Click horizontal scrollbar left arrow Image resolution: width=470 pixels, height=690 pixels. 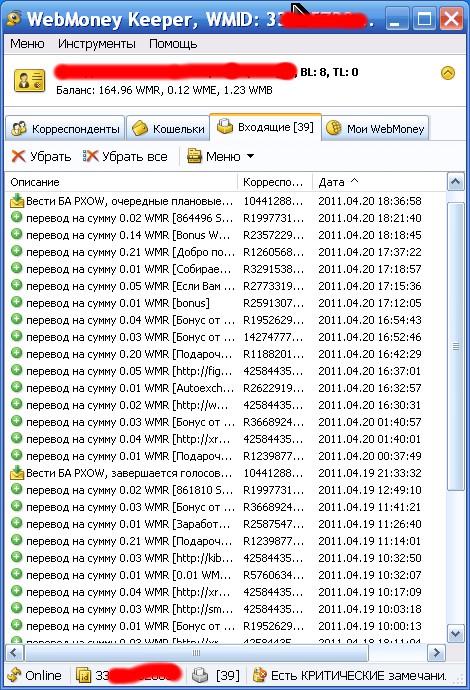14,652
